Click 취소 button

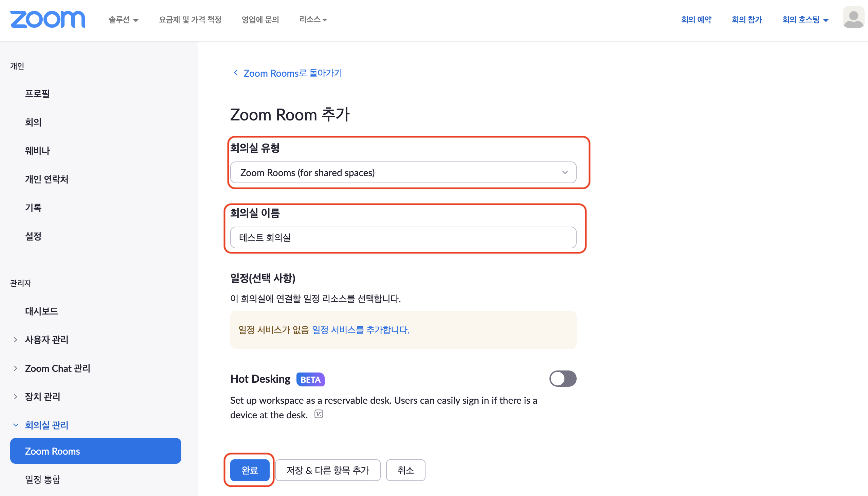tap(405, 470)
